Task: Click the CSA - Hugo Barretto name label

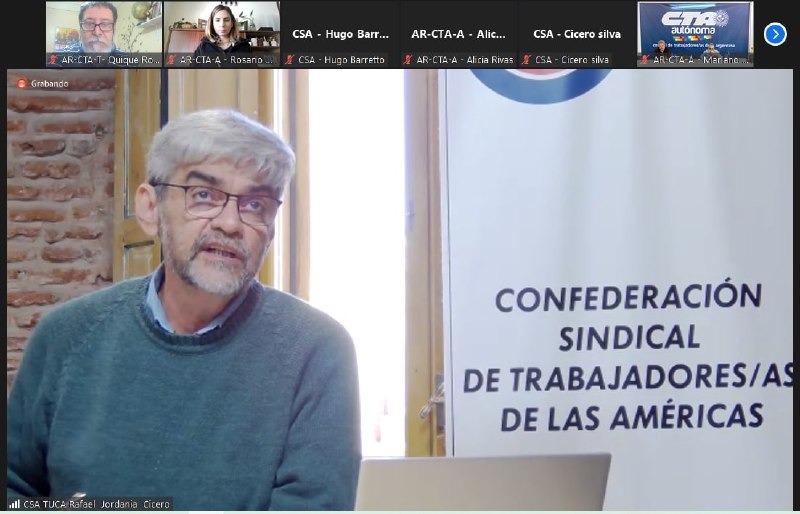Action: click(x=341, y=60)
